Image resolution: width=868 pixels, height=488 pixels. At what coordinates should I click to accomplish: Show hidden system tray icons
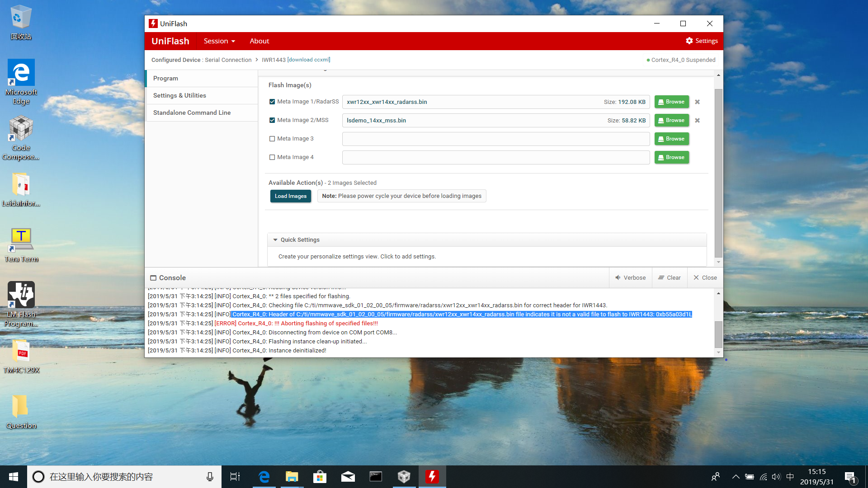point(736,477)
